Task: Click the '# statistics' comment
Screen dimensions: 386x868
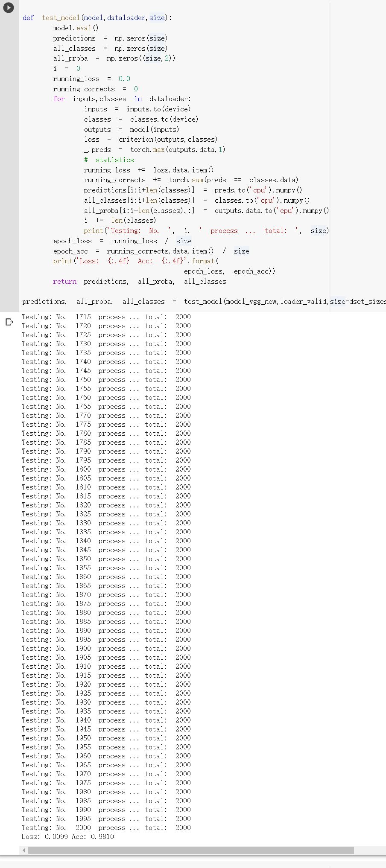Action: (109, 160)
